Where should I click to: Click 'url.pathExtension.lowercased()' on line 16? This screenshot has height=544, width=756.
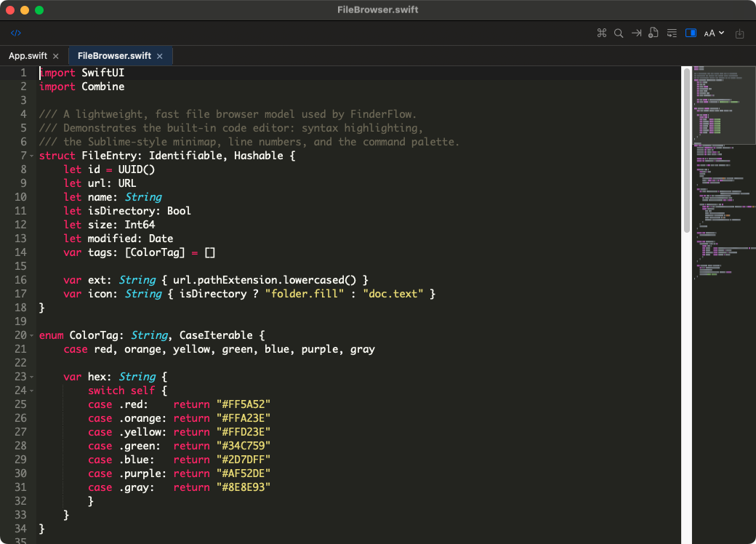264,280
